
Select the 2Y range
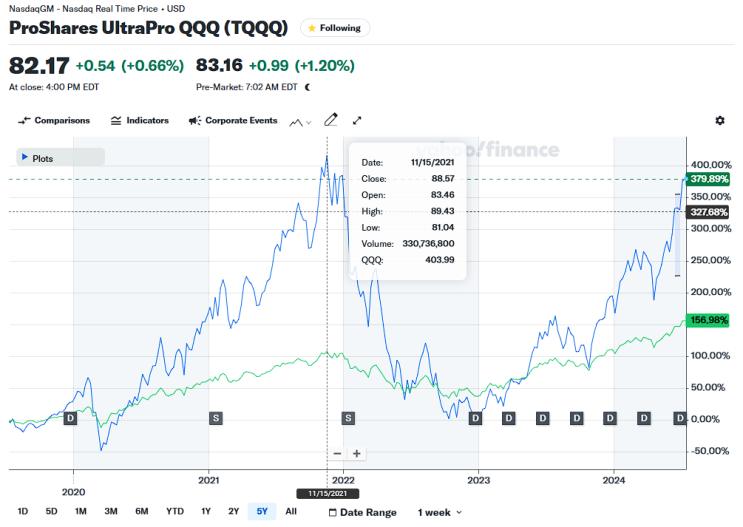pyautogui.click(x=234, y=511)
